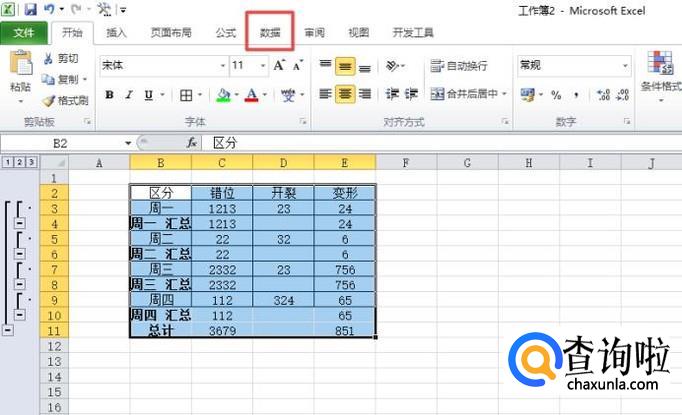Collapse the 总计 outline group at row 11
682x415 pixels.
click(8, 330)
